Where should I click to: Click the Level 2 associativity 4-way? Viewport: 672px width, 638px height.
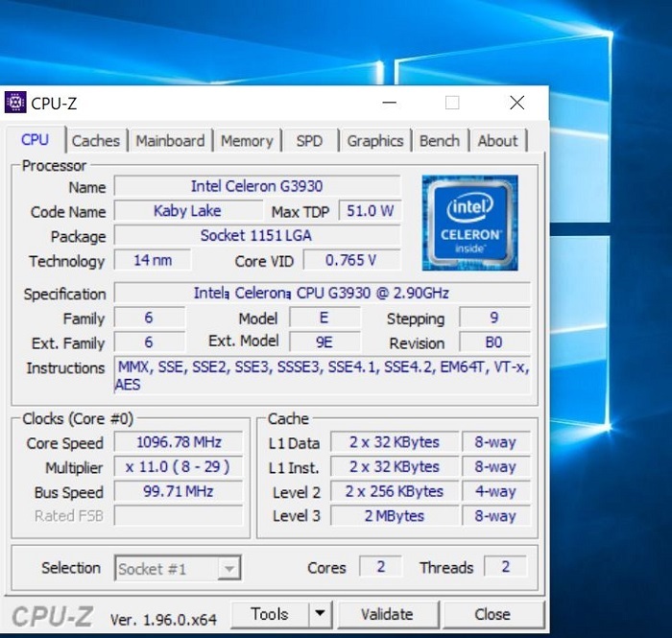(x=496, y=491)
